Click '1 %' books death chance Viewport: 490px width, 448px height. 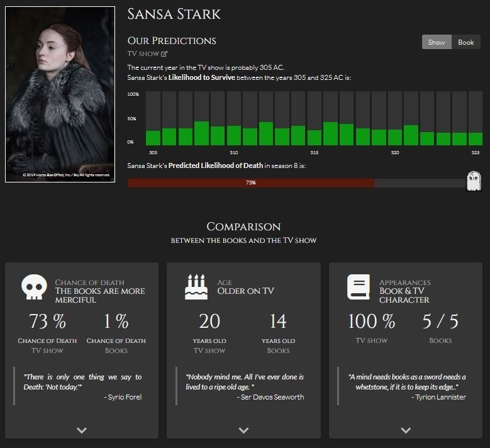(116, 321)
